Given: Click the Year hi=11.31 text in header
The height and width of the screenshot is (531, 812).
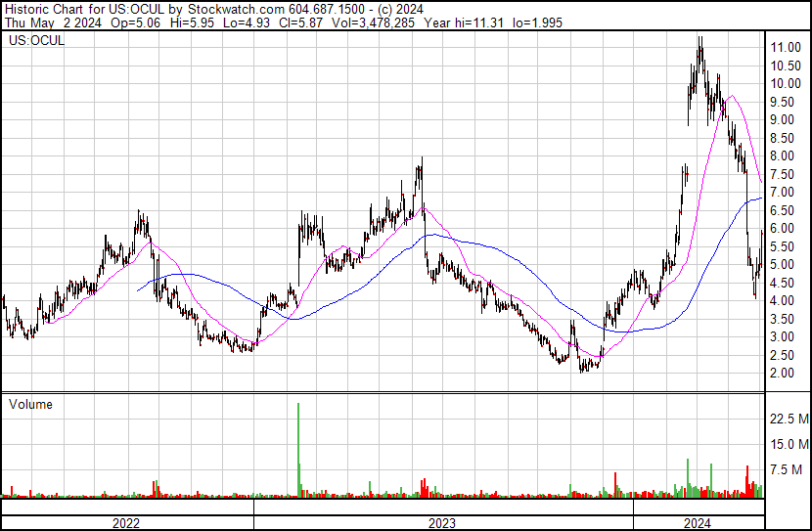Looking at the screenshot, I should (464, 22).
